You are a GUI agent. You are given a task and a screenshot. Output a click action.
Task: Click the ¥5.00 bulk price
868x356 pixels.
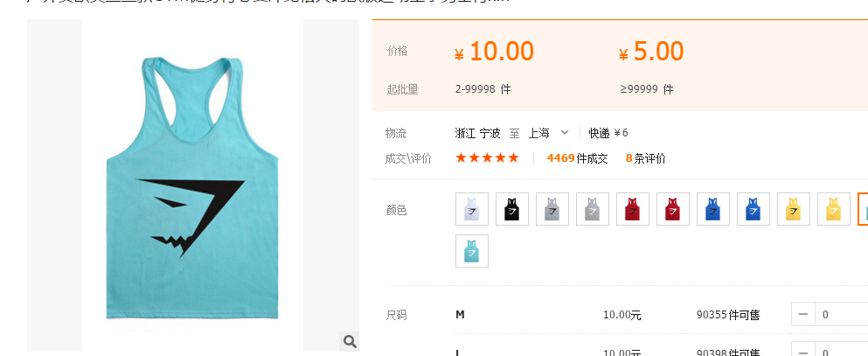coord(651,52)
